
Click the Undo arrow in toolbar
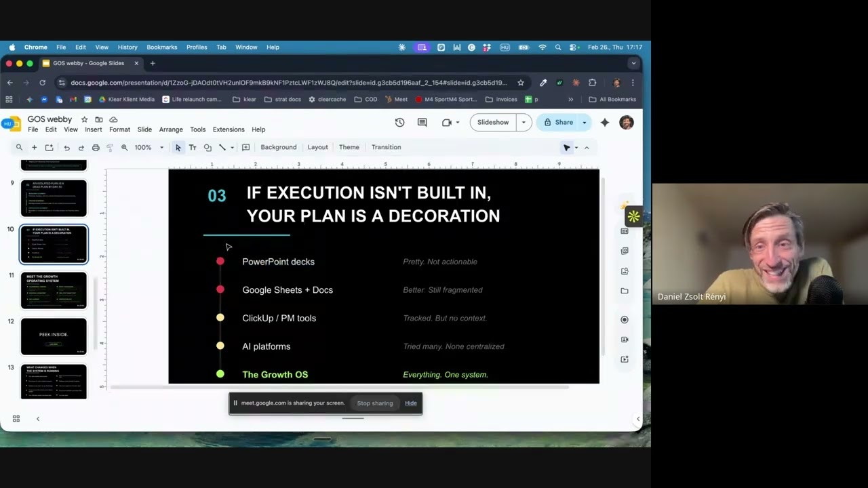(x=66, y=147)
